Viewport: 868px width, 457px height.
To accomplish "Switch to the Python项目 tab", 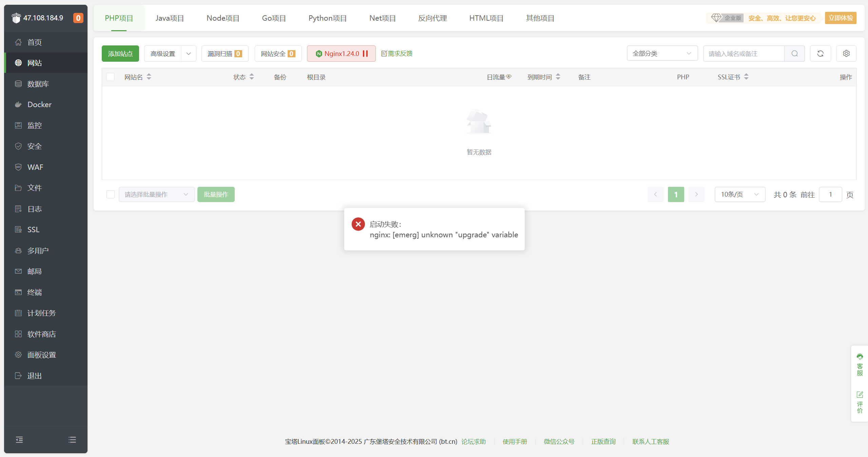I will click(x=327, y=18).
